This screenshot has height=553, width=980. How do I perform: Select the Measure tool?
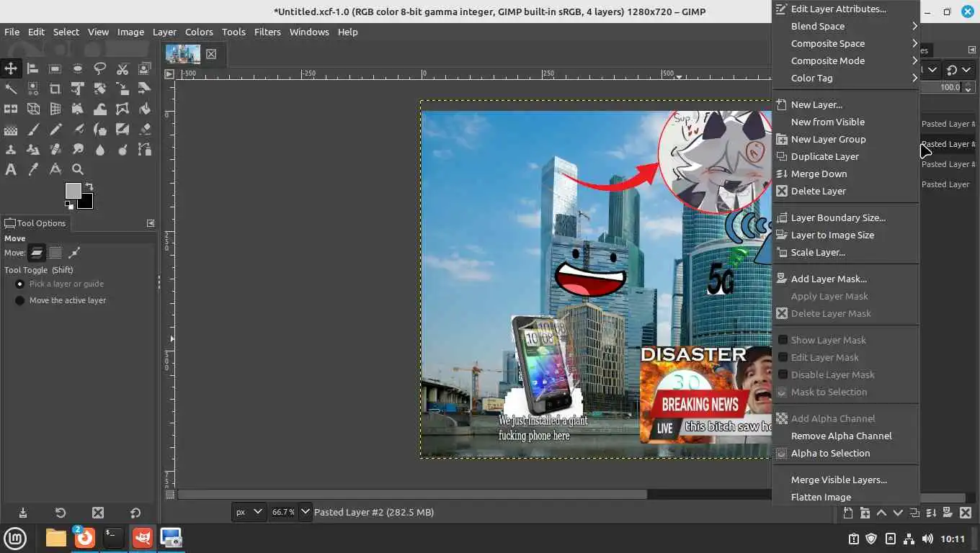[55, 170]
